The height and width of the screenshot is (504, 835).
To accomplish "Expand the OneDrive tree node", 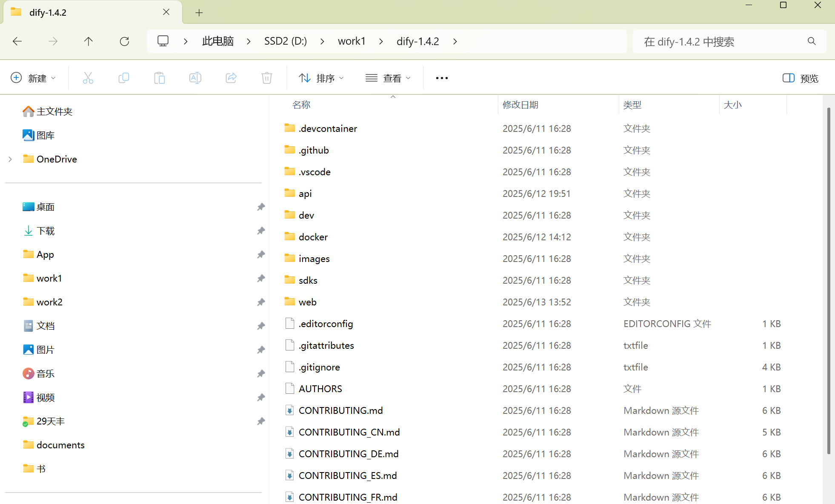I will [10, 159].
